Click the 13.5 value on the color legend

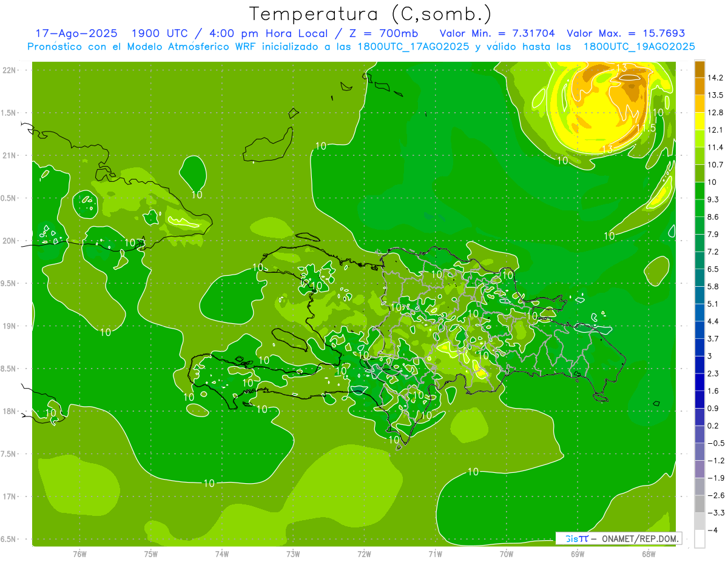pos(716,95)
